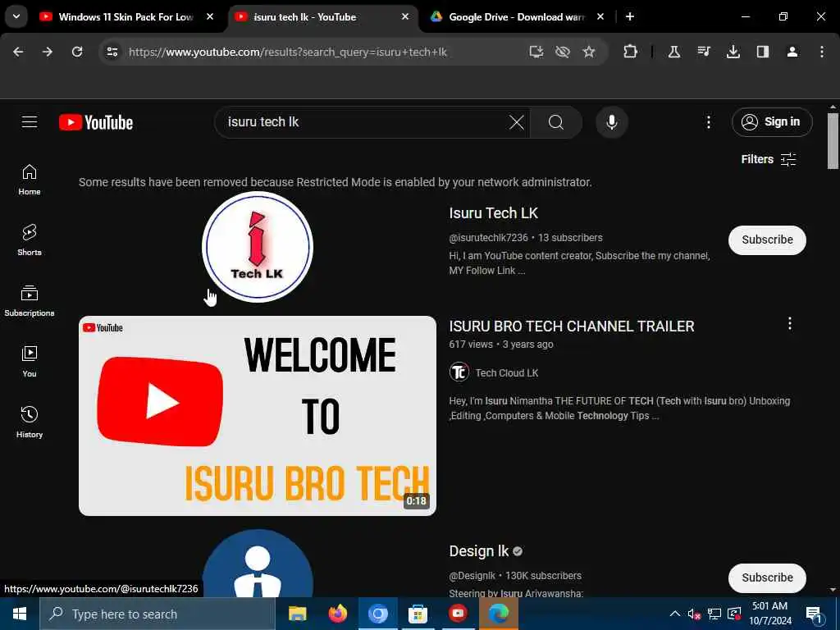Image resolution: width=840 pixels, height=630 pixels.
Task: Open the Home sidebar item
Action: (x=30, y=180)
